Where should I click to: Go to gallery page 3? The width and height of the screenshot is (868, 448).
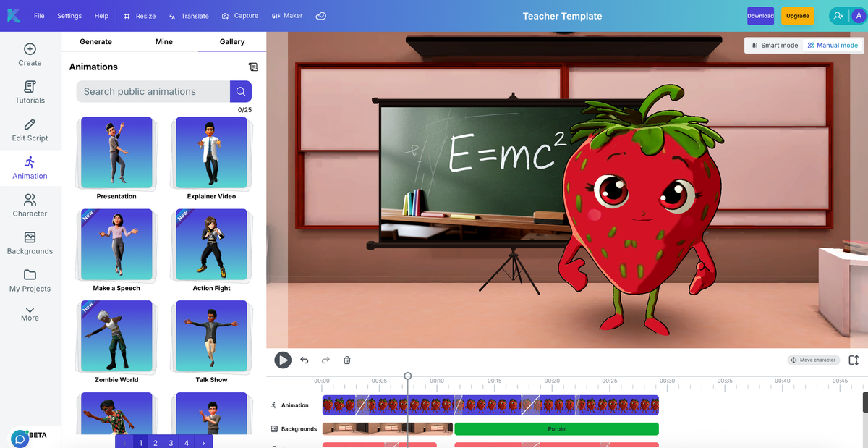tap(171, 442)
